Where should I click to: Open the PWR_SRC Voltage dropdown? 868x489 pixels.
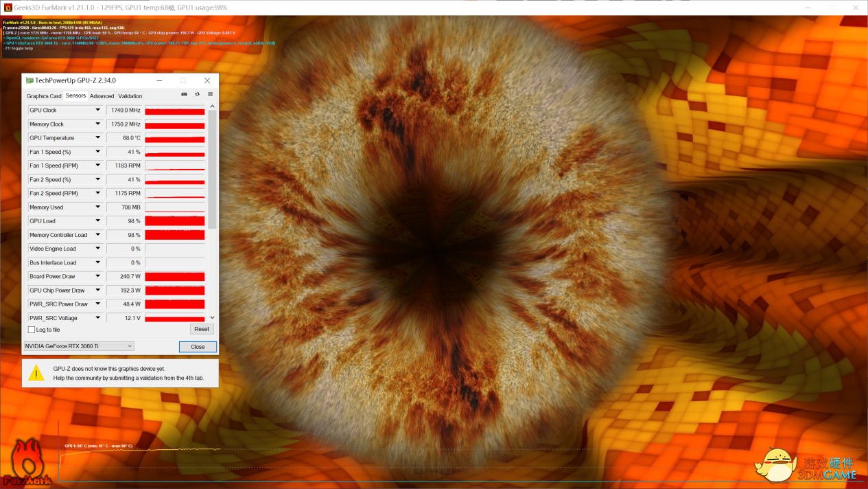pos(97,318)
